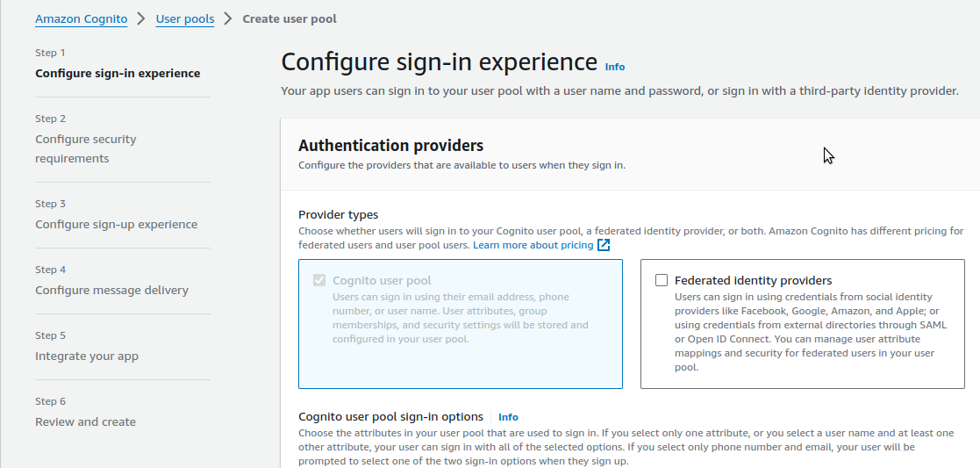This screenshot has height=468, width=980.
Task: Open Step 5 Integrate your app
Action: click(87, 356)
